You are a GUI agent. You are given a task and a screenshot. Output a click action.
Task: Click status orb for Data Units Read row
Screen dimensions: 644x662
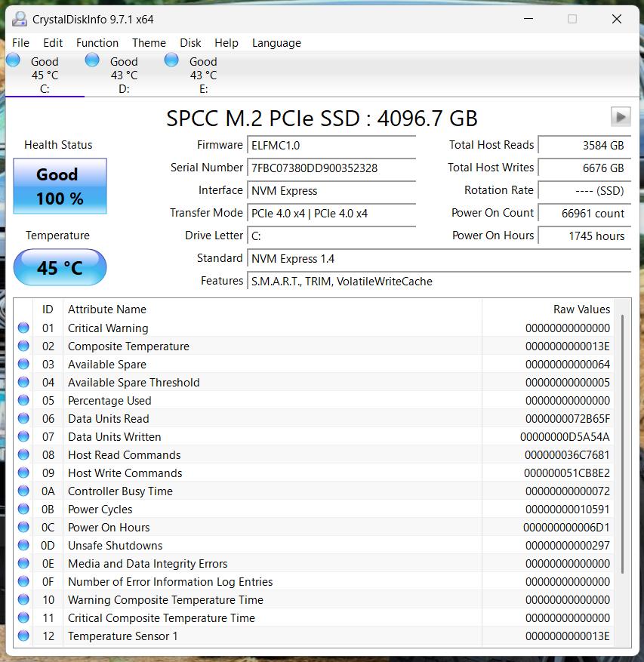pyautogui.click(x=23, y=418)
